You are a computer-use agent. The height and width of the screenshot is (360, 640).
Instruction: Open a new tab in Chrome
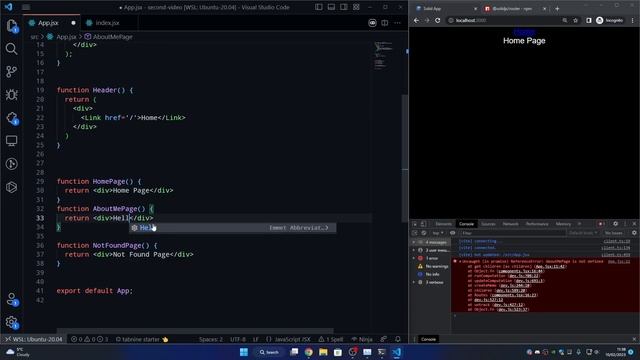click(x=557, y=9)
